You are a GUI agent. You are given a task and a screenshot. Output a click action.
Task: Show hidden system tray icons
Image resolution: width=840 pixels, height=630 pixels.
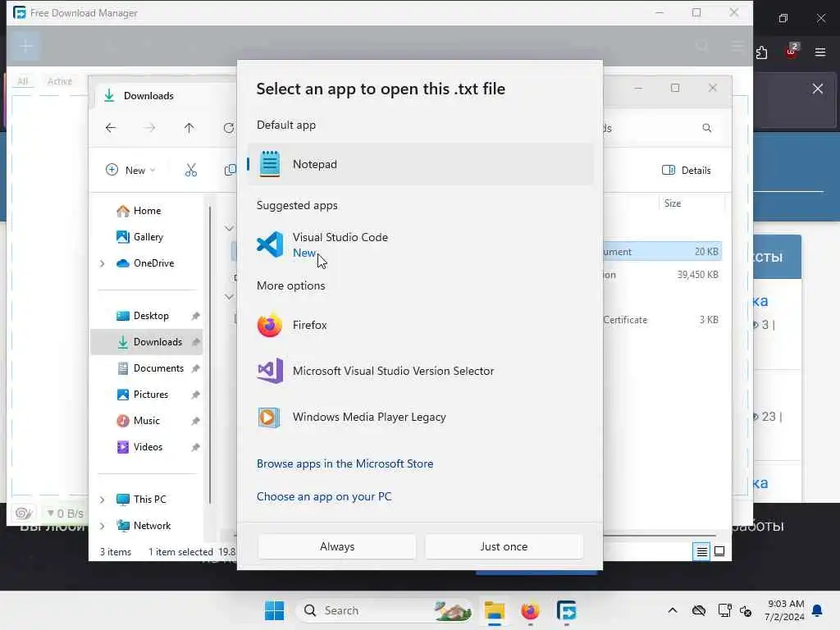click(x=673, y=610)
